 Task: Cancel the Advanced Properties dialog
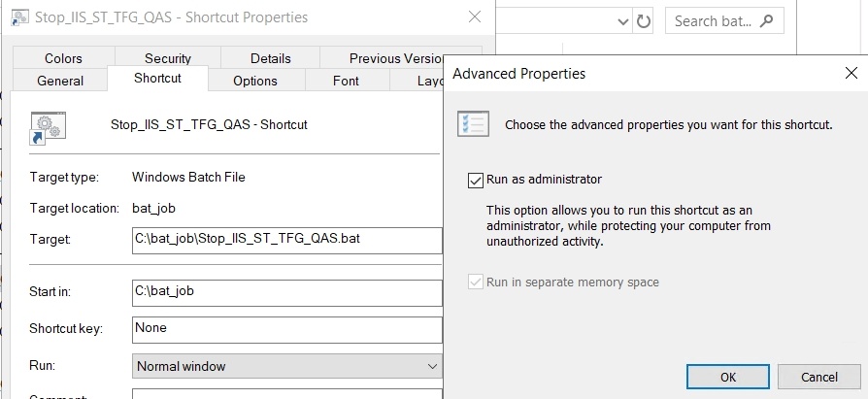(818, 377)
